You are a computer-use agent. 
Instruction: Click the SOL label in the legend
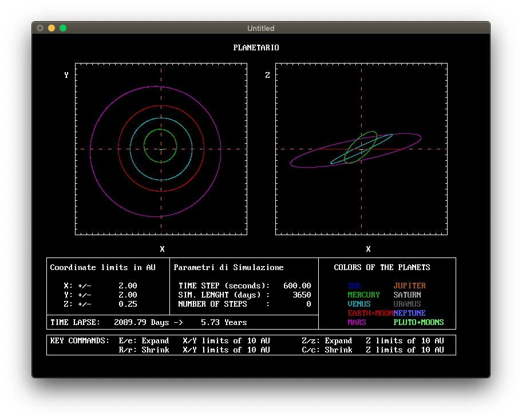click(x=354, y=286)
